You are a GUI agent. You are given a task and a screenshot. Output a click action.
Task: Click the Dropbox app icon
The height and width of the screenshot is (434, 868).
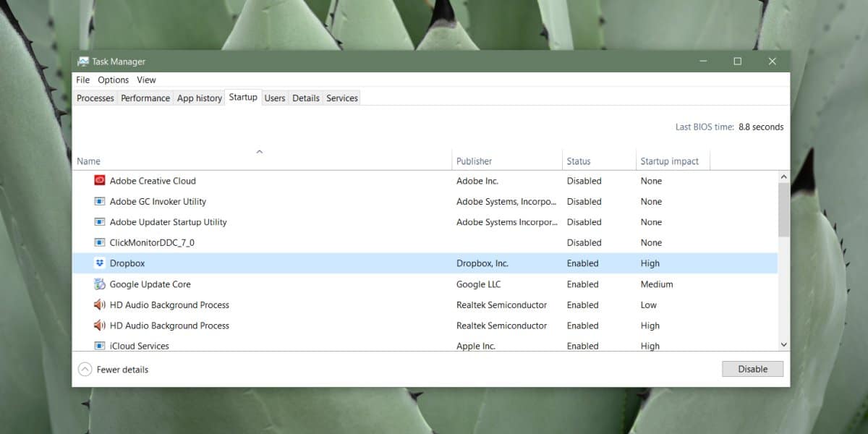pyautogui.click(x=99, y=263)
